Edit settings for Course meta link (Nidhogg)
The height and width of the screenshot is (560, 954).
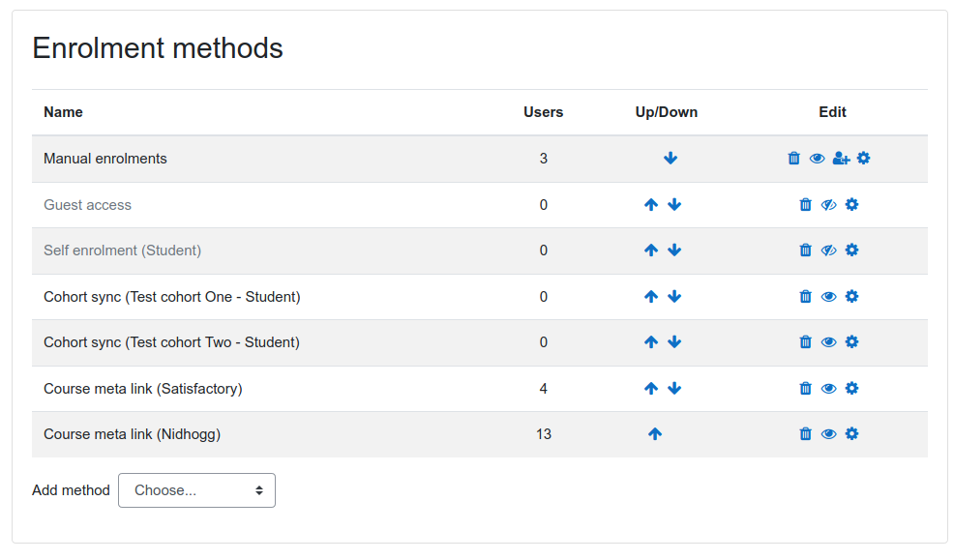pos(851,434)
